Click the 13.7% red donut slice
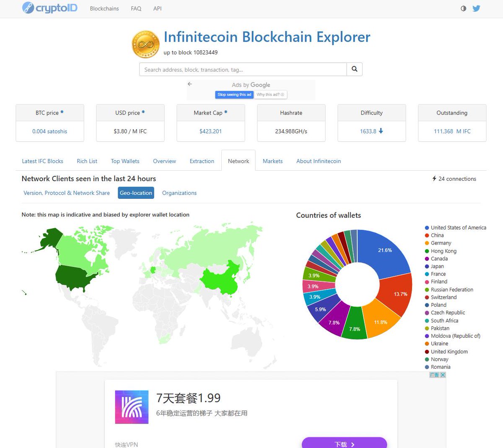Screen dimensions: 503x448 396,295
